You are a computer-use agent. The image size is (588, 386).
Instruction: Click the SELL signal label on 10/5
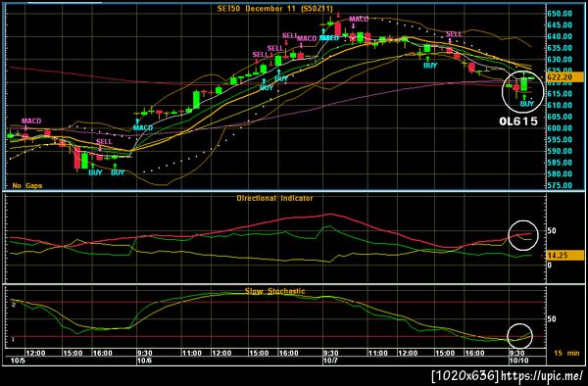(104, 142)
